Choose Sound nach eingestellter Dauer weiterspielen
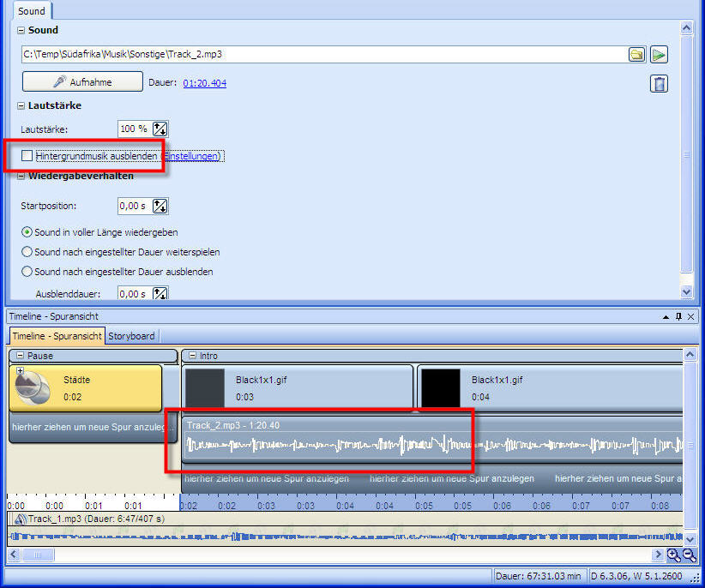 pyautogui.click(x=27, y=252)
